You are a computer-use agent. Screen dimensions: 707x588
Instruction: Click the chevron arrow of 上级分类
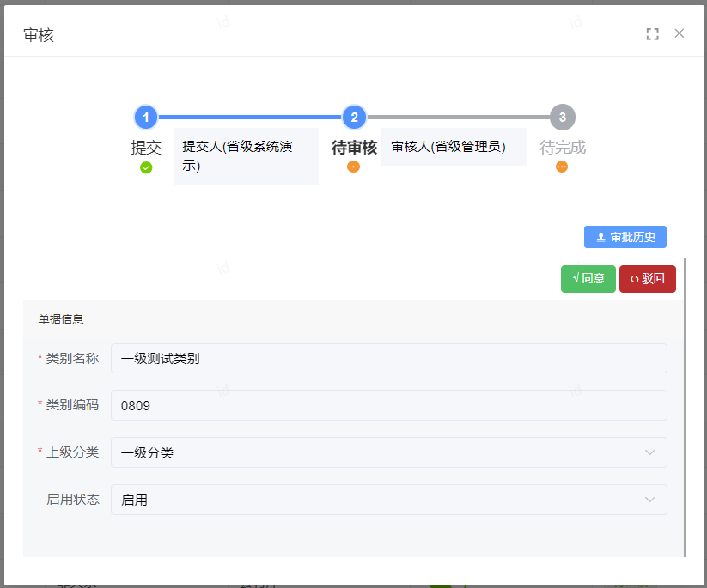coord(649,452)
